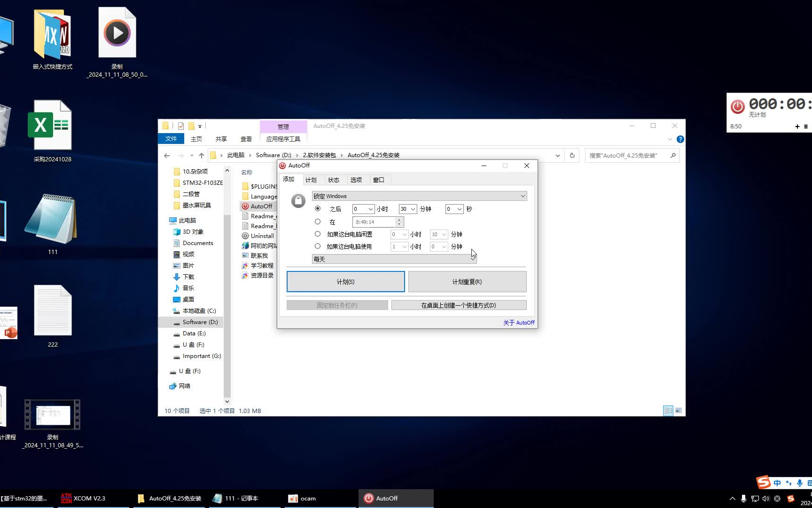Screen dimensions: 812x508
Task: Select the 如果这台电脑闲置 radio button
Action: tap(318, 234)
